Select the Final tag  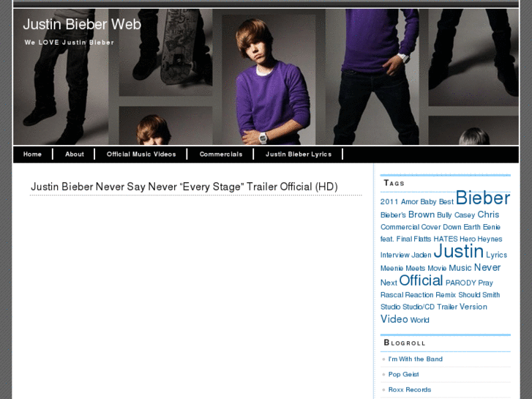point(404,239)
